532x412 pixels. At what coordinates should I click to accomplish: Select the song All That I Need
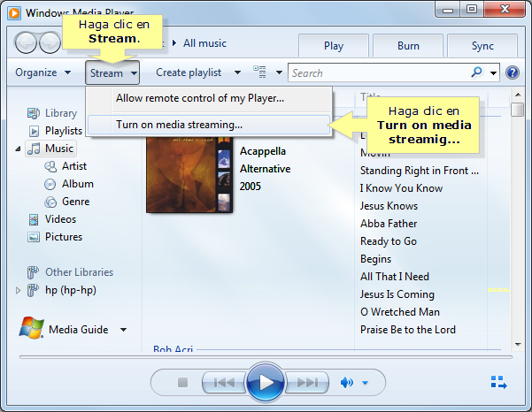point(395,277)
